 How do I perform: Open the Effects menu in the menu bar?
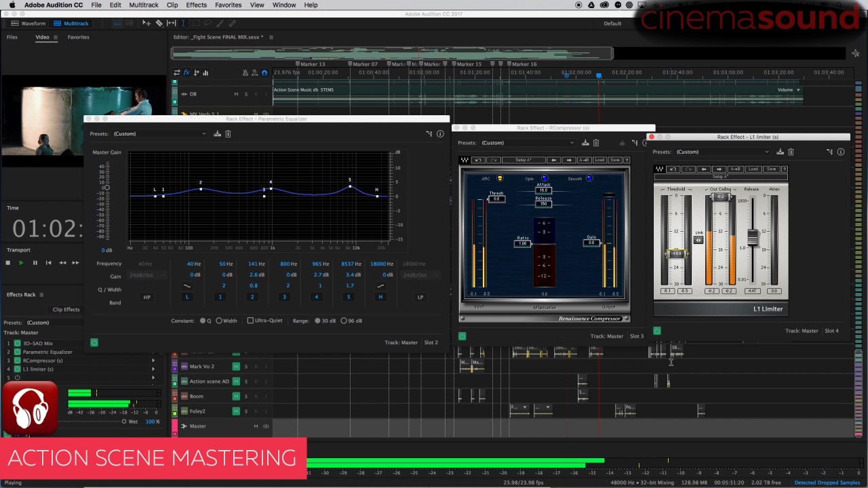coord(196,5)
